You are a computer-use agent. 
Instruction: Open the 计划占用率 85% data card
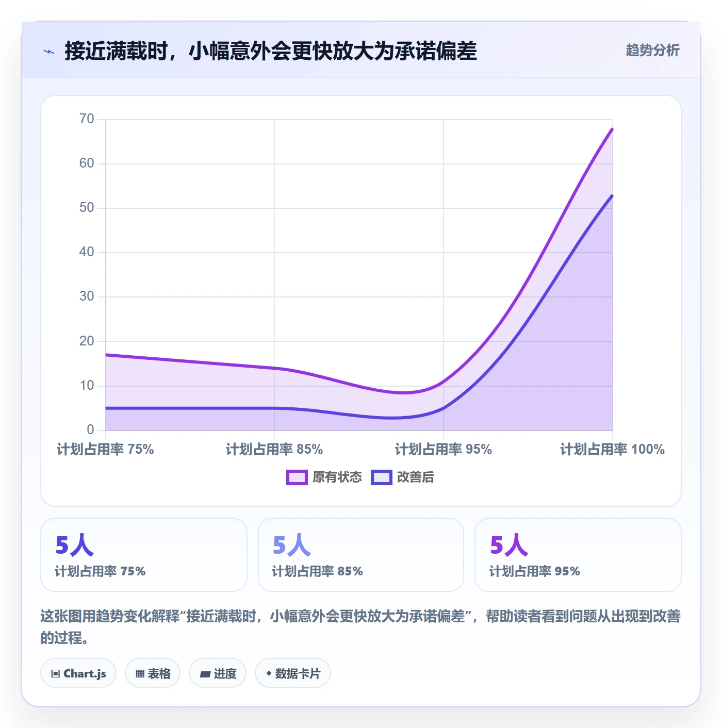(x=361, y=555)
